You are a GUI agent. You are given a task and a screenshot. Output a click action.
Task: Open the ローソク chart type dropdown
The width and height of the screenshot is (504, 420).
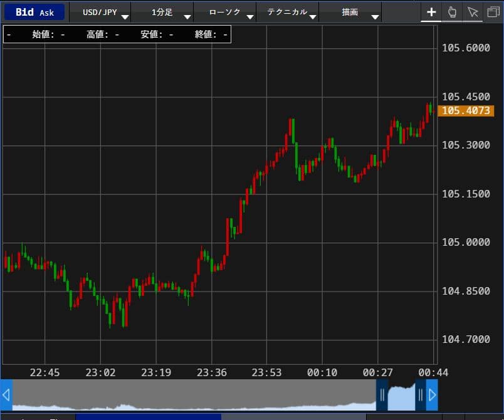(x=224, y=12)
